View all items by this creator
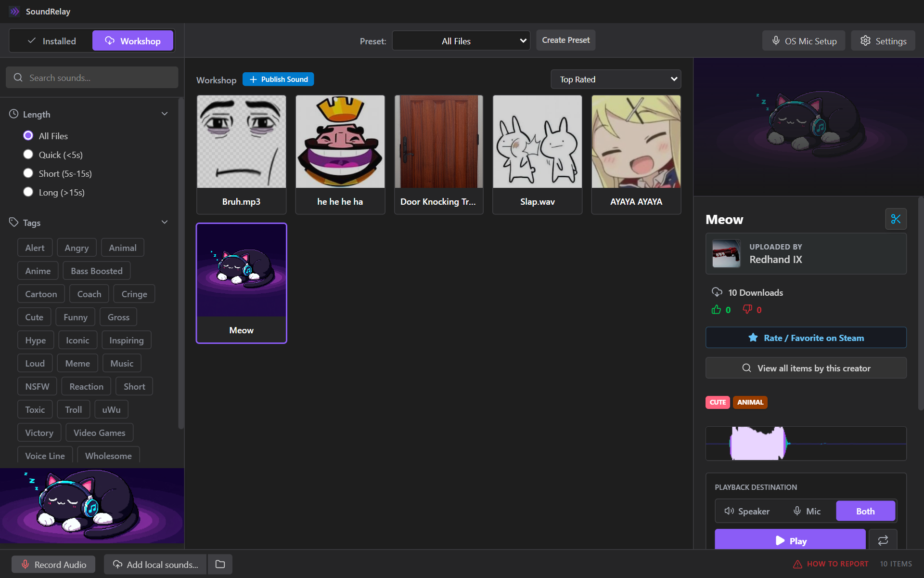This screenshot has height=578, width=924. point(806,368)
